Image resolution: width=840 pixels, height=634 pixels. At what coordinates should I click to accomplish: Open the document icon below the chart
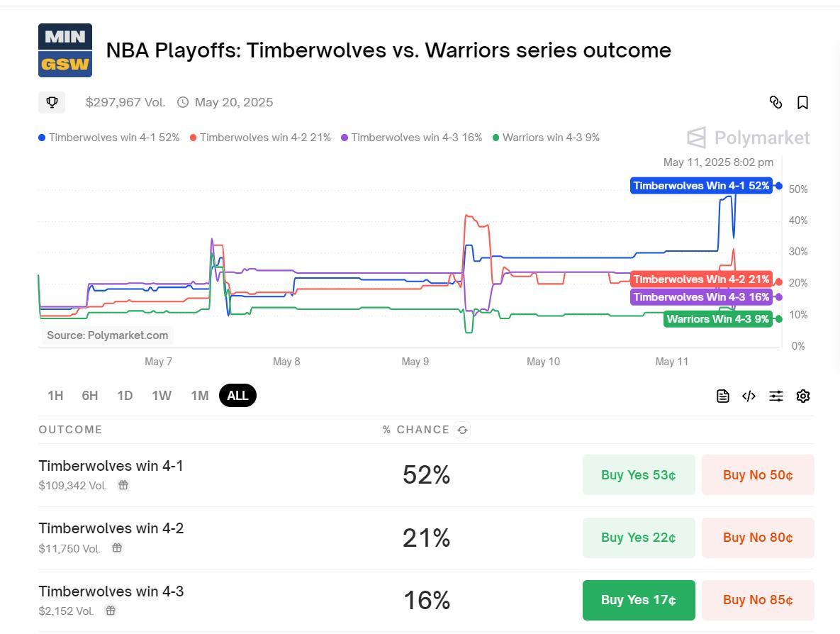722,396
